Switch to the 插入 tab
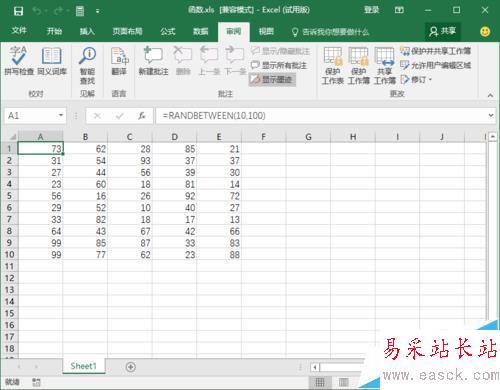Viewport: 500px width, 390px height. click(87, 31)
